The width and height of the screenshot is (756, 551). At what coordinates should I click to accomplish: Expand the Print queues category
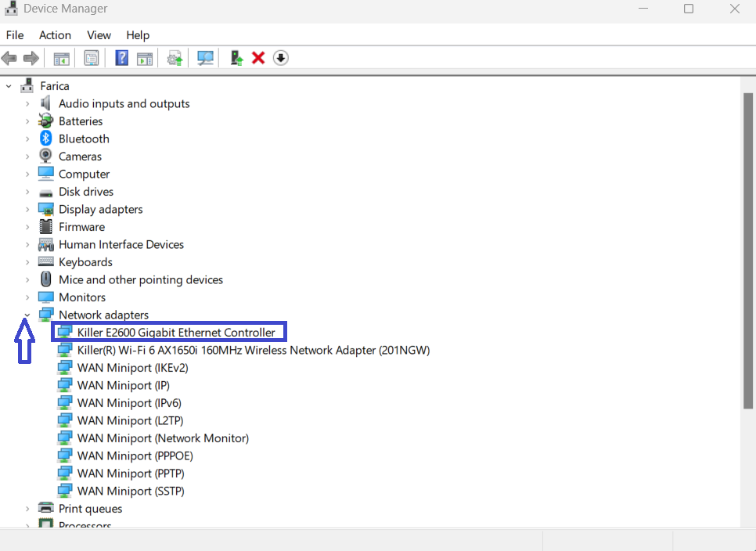27,509
